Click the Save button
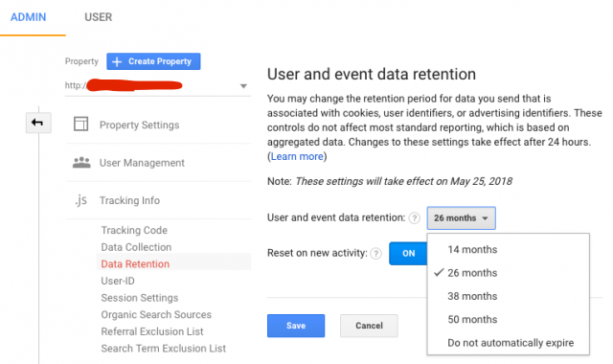The width and height of the screenshot is (613, 364). pyautogui.click(x=296, y=326)
